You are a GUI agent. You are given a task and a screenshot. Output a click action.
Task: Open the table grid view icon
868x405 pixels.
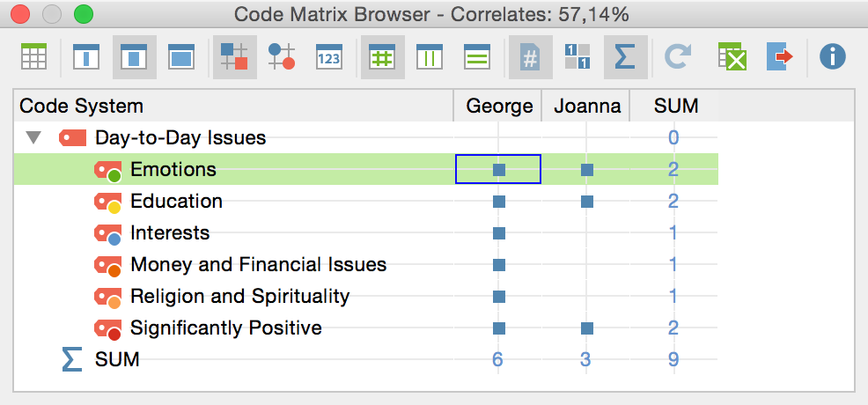click(33, 57)
